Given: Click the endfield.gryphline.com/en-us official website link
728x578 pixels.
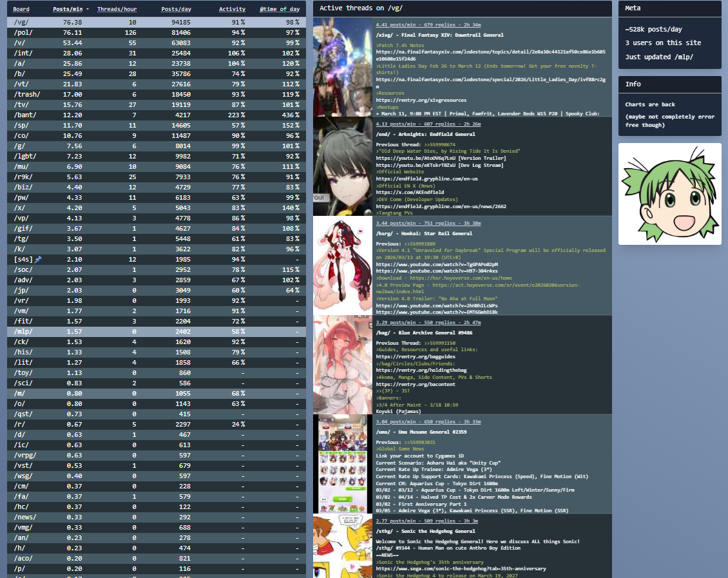Looking at the screenshot, I should [x=426, y=178].
